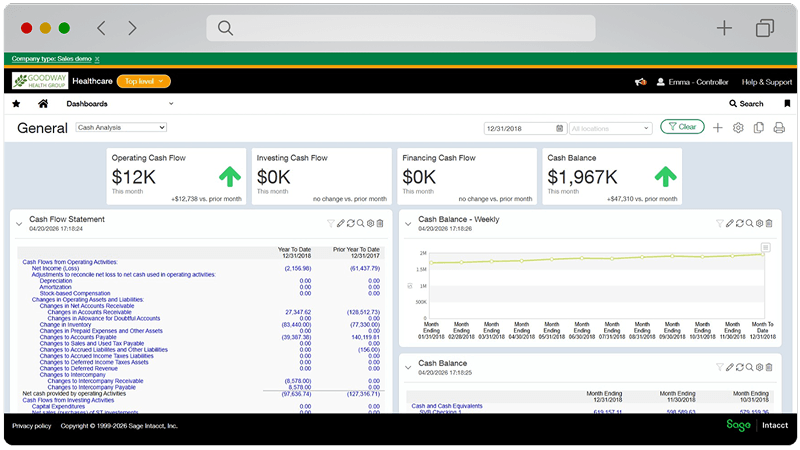This screenshot has width=800, height=450.
Task: Click the Changes to Deferred Revenue row
Action: 79,368
